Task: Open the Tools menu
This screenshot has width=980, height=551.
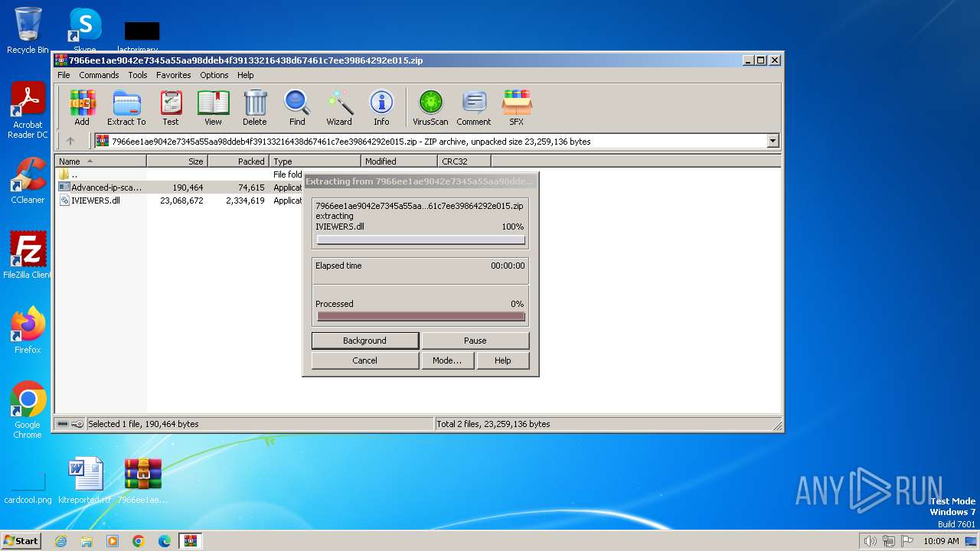Action: pyautogui.click(x=138, y=75)
